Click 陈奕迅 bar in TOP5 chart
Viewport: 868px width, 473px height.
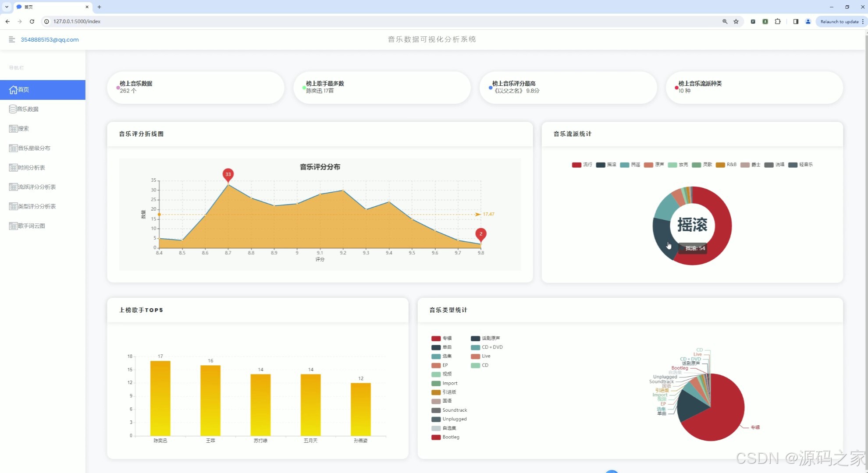click(160, 398)
